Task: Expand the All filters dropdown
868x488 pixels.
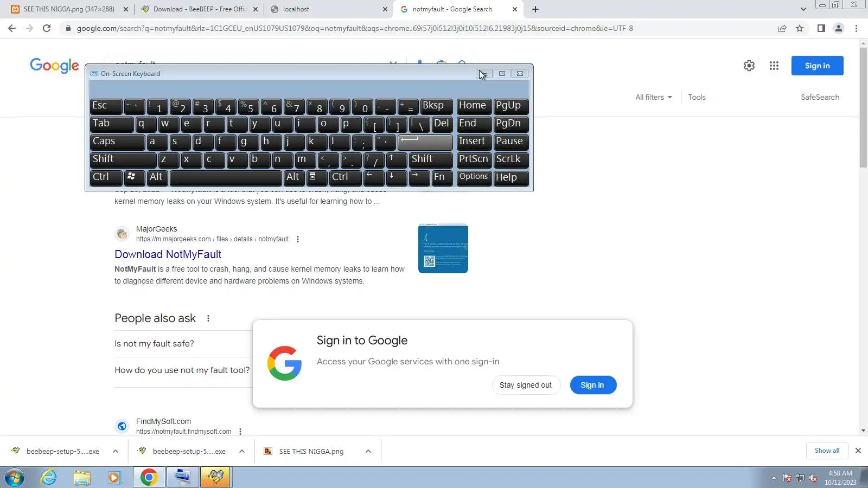Action: [654, 97]
